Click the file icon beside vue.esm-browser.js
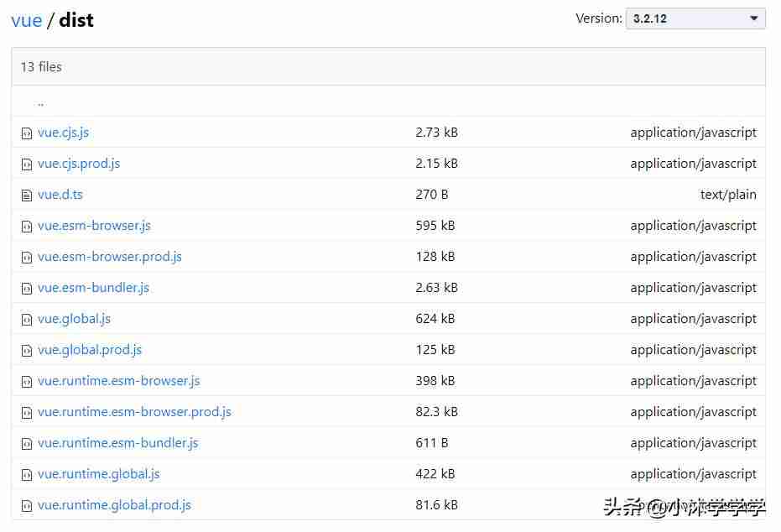Image resolution: width=781 pixels, height=532 pixels. click(26, 227)
